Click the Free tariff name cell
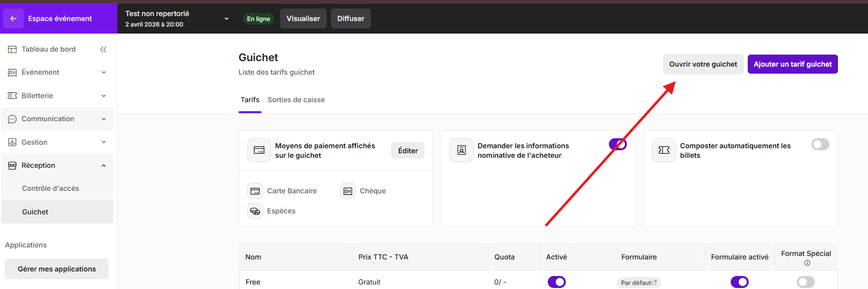The width and height of the screenshot is (868, 289). [253, 282]
